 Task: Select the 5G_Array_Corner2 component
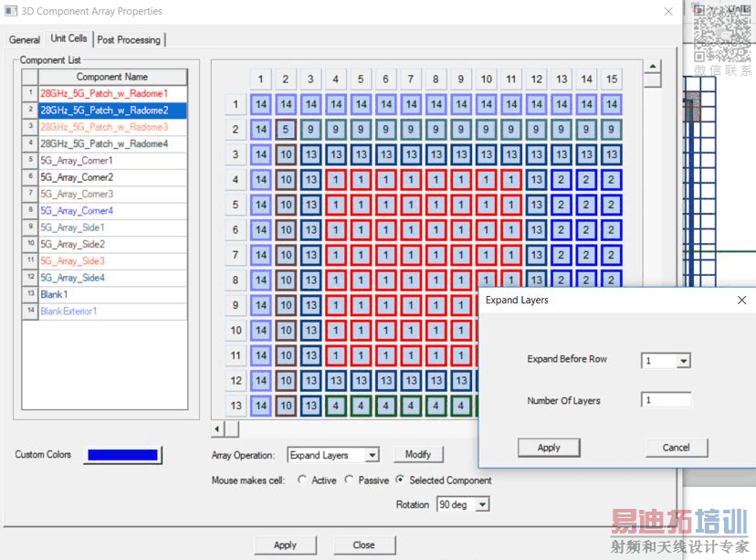pos(112,177)
